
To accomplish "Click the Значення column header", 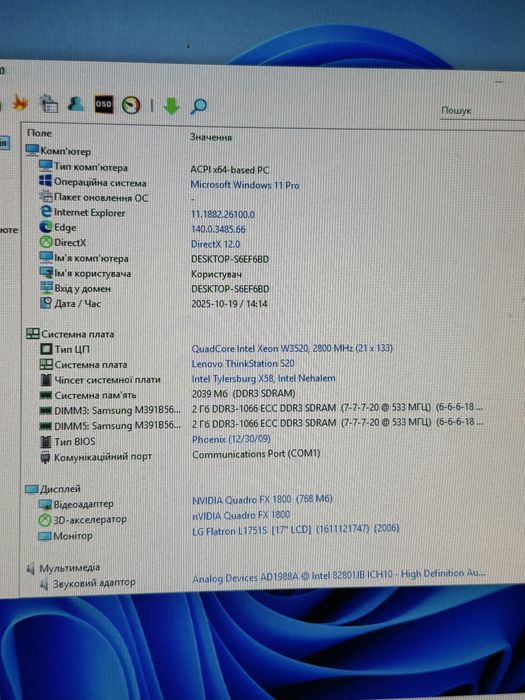I will point(211,137).
